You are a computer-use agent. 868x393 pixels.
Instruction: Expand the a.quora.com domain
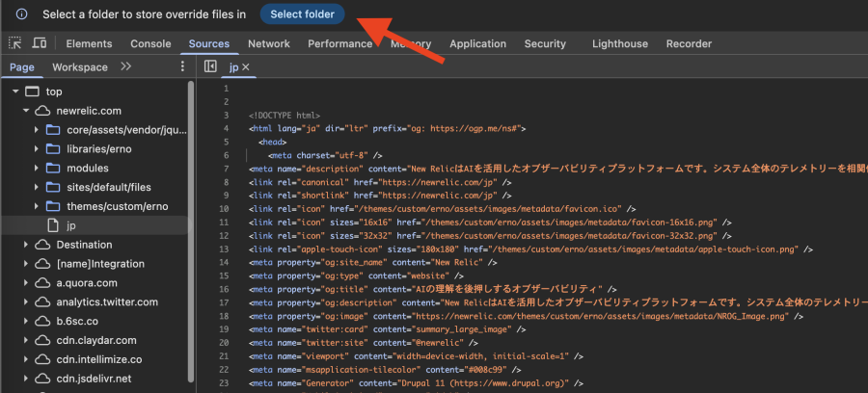[x=26, y=283]
